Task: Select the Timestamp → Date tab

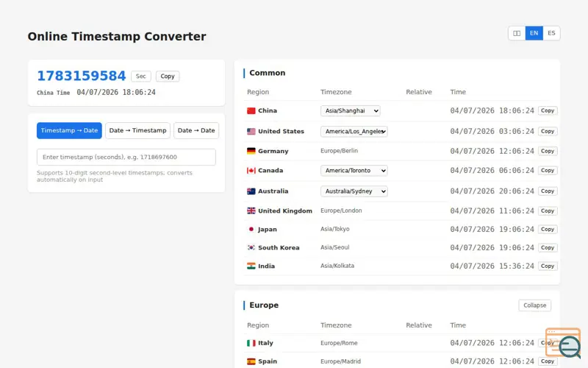Action: pos(69,130)
